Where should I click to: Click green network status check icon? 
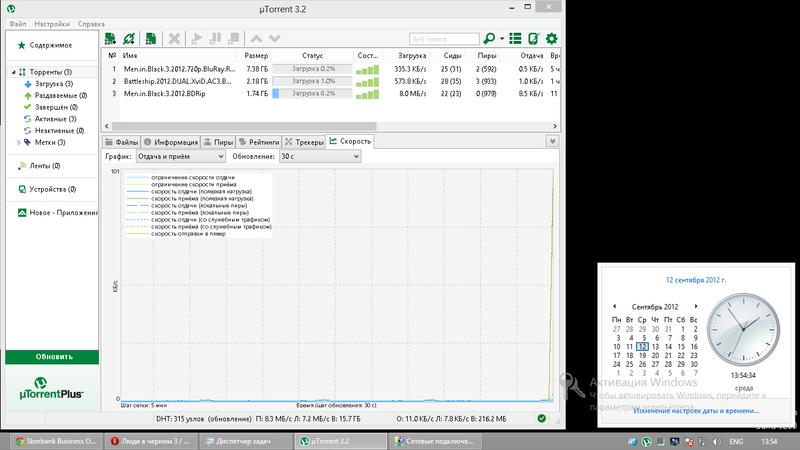(541, 418)
